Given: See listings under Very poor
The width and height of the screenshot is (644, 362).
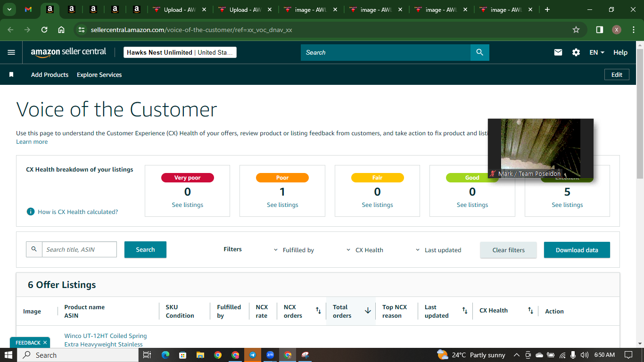Looking at the screenshot, I should (187, 205).
